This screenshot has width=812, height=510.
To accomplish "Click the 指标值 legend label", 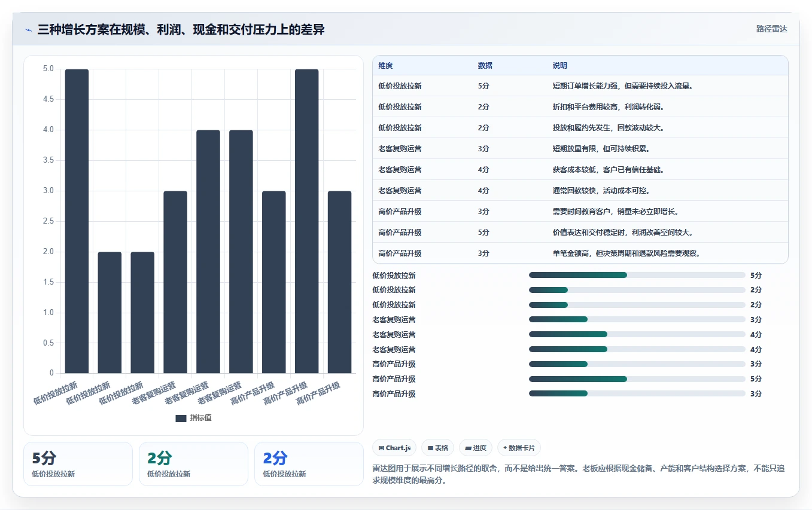I will pos(200,419).
